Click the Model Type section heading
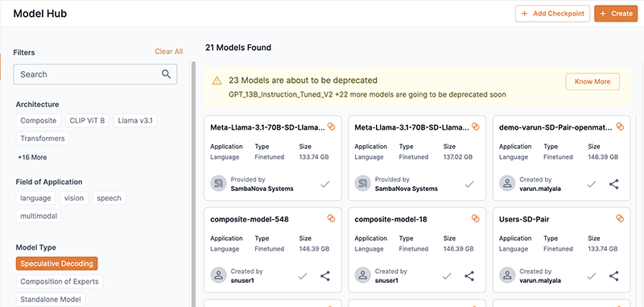This screenshot has width=644, height=307. 35,247
